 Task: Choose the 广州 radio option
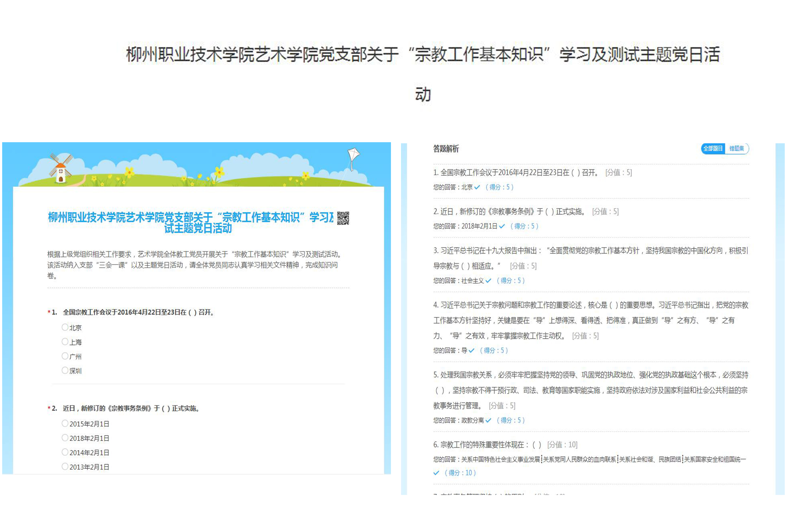pos(65,356)
